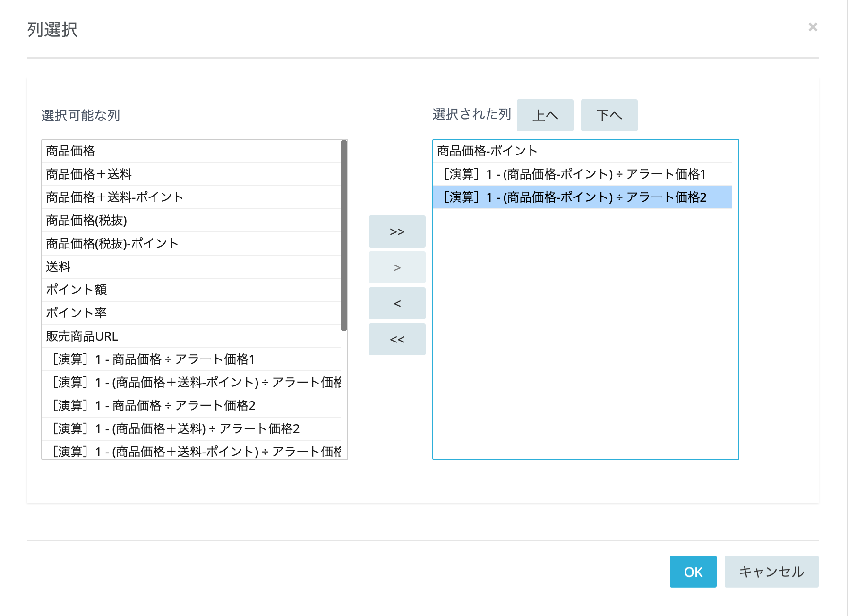Select 商品価格-ポイント in selected columns

487,151
